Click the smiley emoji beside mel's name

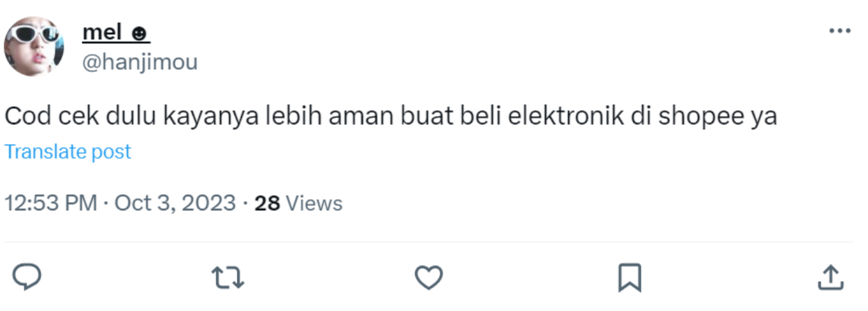pos(140,33)
